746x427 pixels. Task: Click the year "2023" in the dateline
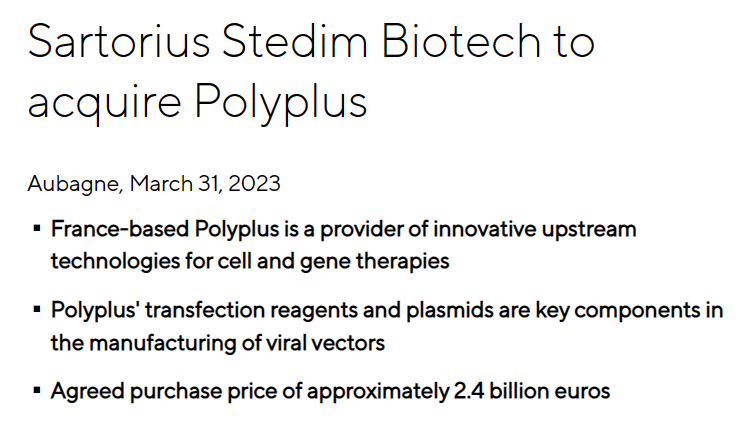pyautogui.click(x=256, y=184)
